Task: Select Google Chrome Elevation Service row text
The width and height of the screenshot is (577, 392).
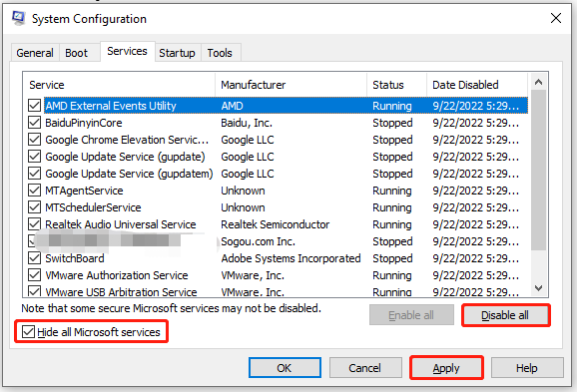Action: point(127,140)
